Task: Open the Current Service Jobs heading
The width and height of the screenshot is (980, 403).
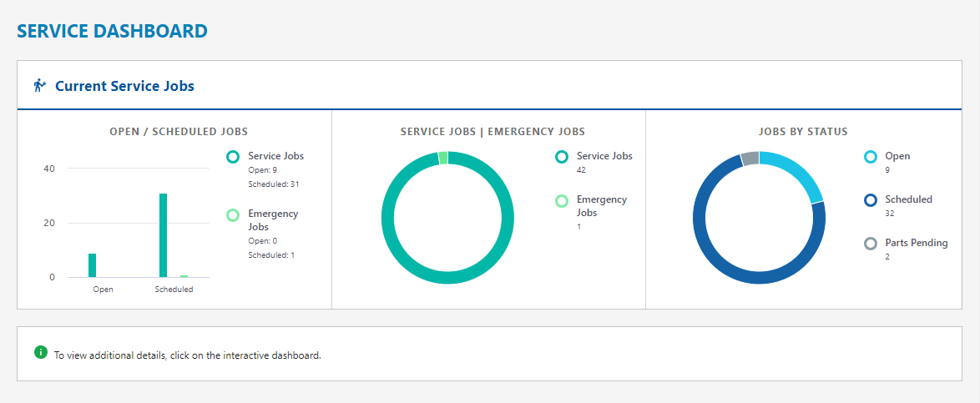Action: click(124, 86)
